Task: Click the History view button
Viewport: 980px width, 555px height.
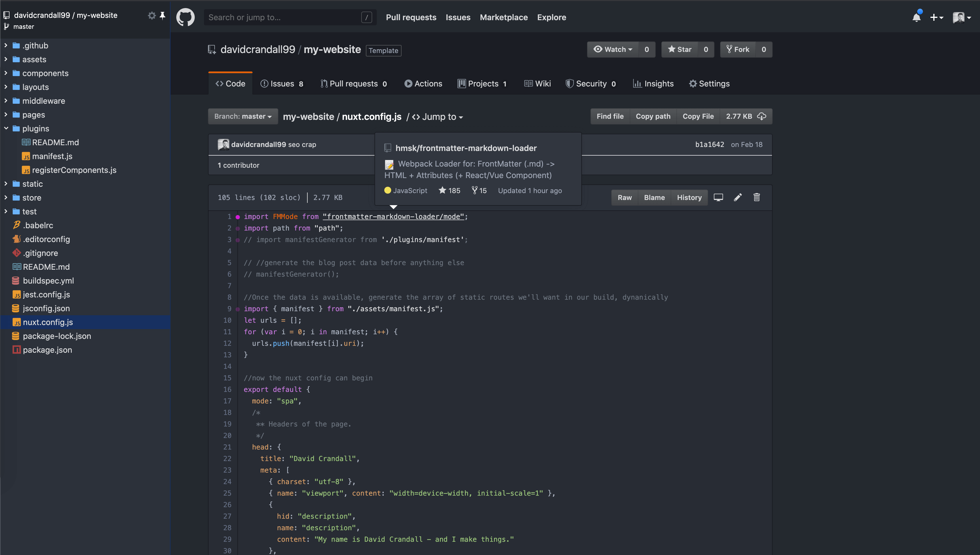Action: pos(689,197)
